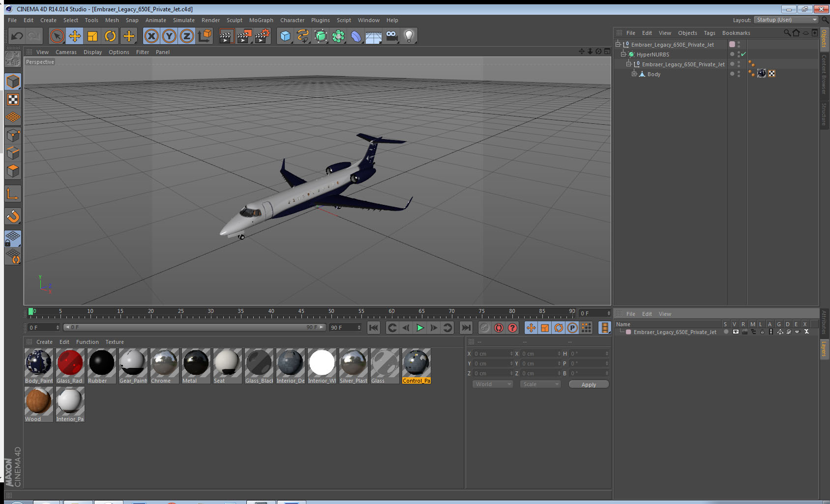The height and width of the screenshot is (504, 830).
Task: Select the Glass_Rad red material
Action: pos(70,366)
